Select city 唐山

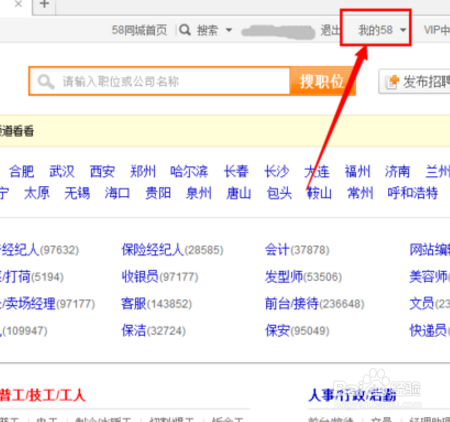coord(239,193)
